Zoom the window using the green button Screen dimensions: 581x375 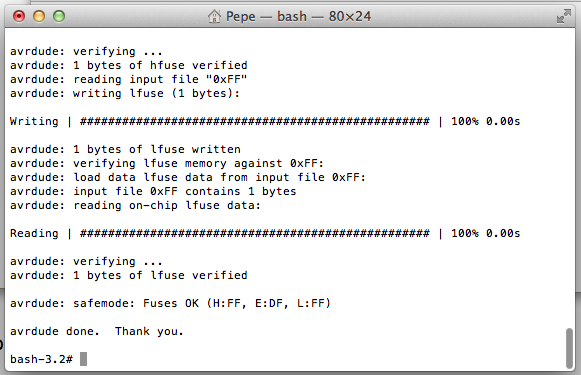(x=59, y=16)
